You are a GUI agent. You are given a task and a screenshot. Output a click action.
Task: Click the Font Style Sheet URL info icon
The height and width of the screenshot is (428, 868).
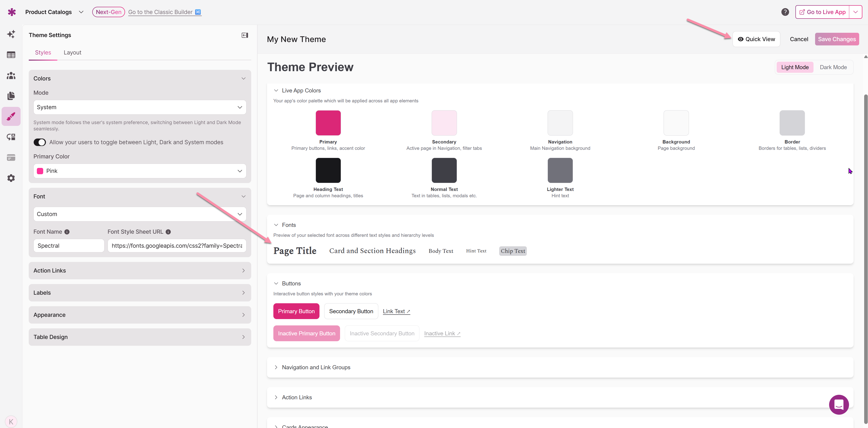[168, 232]
